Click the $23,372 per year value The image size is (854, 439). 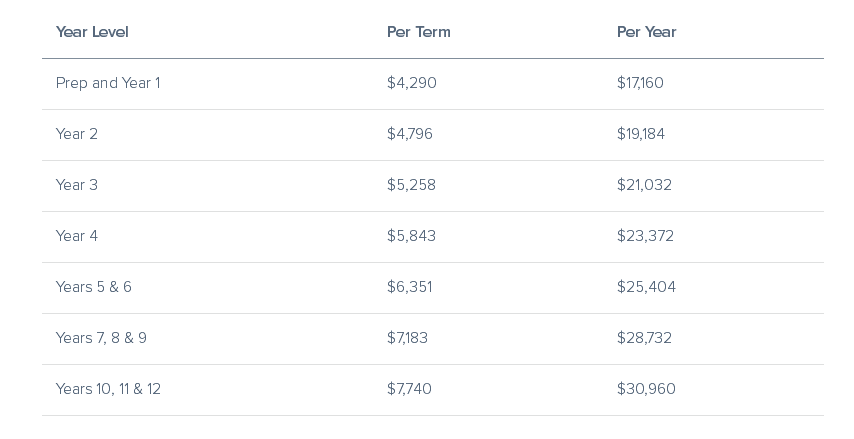coord(645,236)
